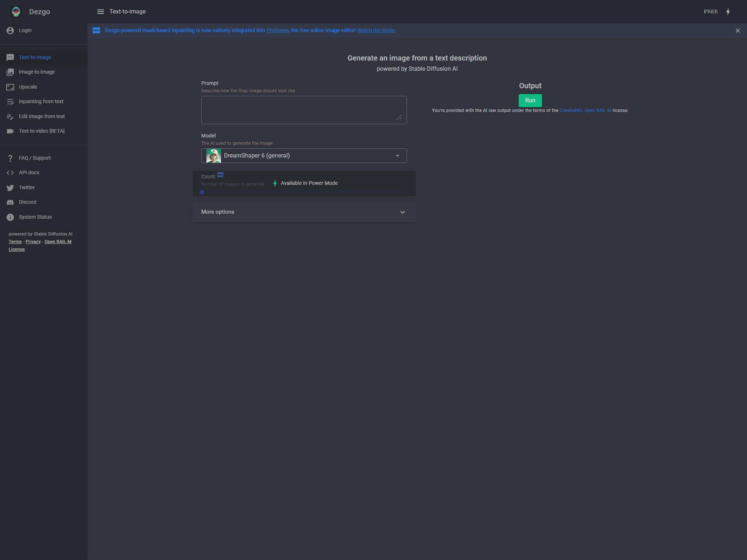Click the Dezgo logo icon
Image resolution: width=747 pixels, height=560 pixels.
[x=16, y=12]
